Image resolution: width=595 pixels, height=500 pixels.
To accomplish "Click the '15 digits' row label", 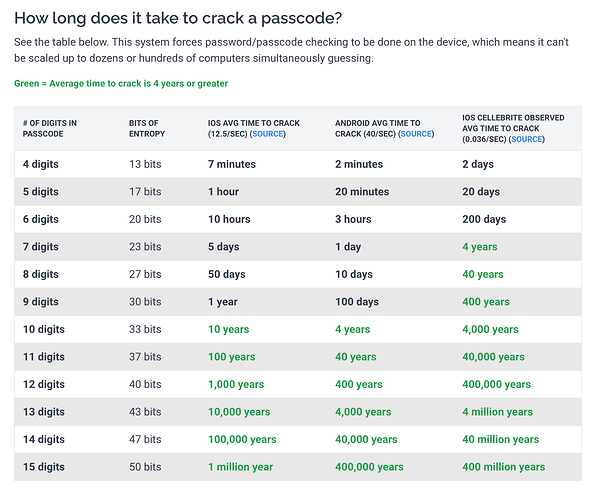I will 44,467.
